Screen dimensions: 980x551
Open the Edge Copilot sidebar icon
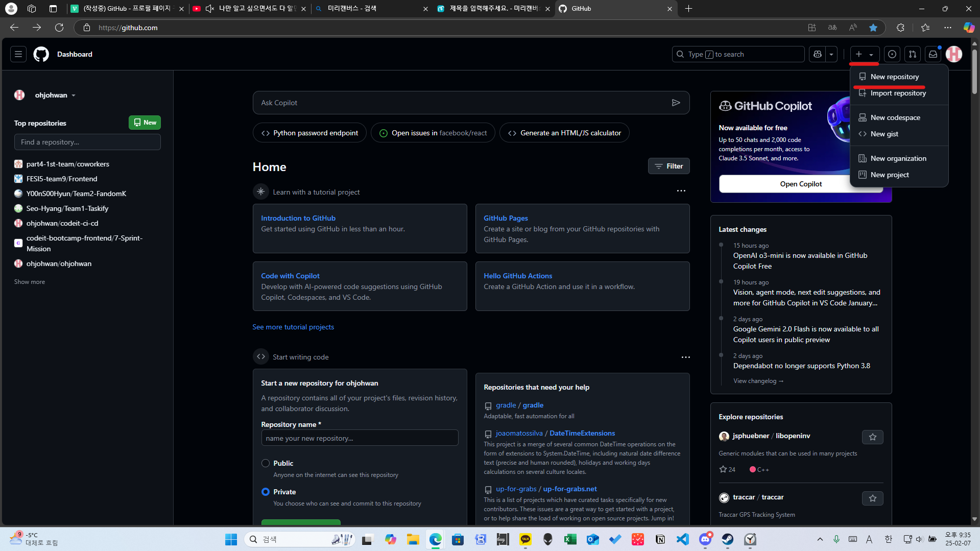(969, 28)
